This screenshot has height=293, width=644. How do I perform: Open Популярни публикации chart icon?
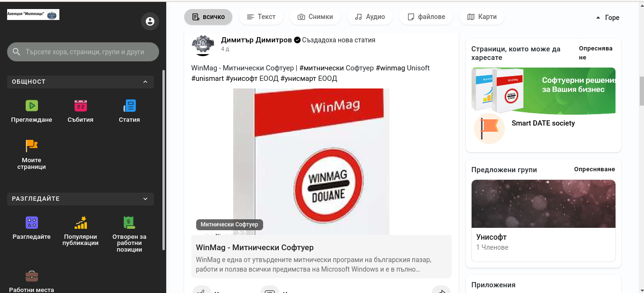81,223
